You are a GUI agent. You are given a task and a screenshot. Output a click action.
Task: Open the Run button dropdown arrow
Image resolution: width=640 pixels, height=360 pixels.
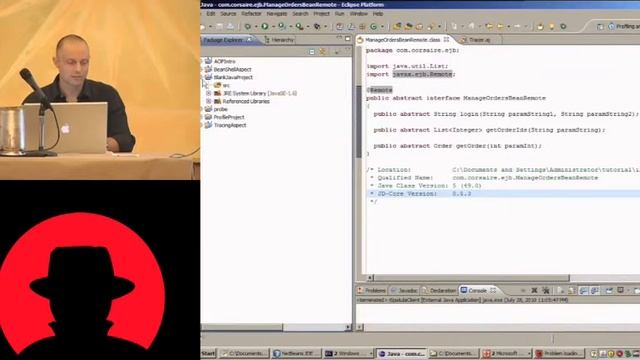click(273, 27)
